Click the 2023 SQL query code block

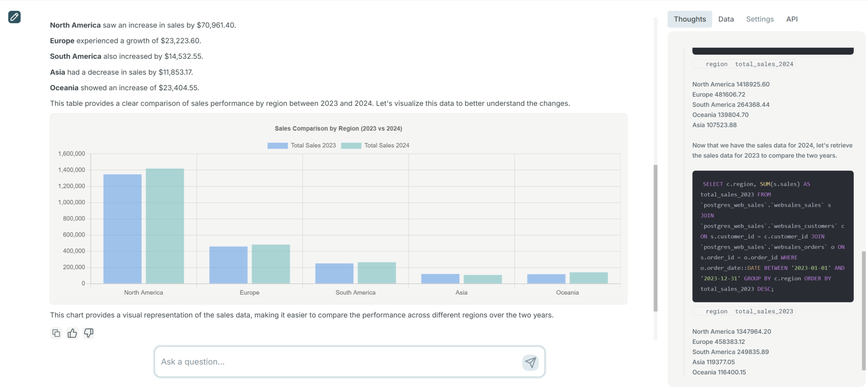772,236
